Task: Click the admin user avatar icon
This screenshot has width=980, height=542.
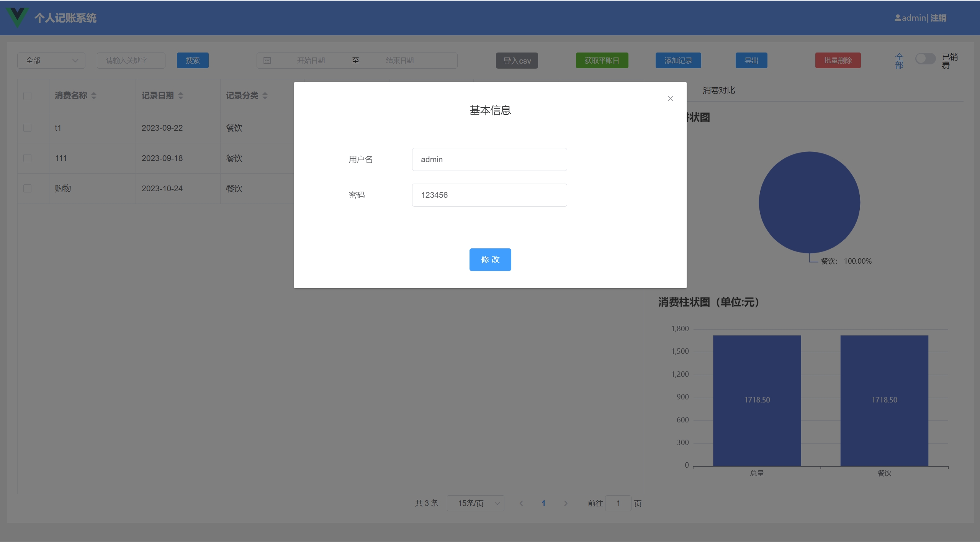Action: click(x=897, y=18)
